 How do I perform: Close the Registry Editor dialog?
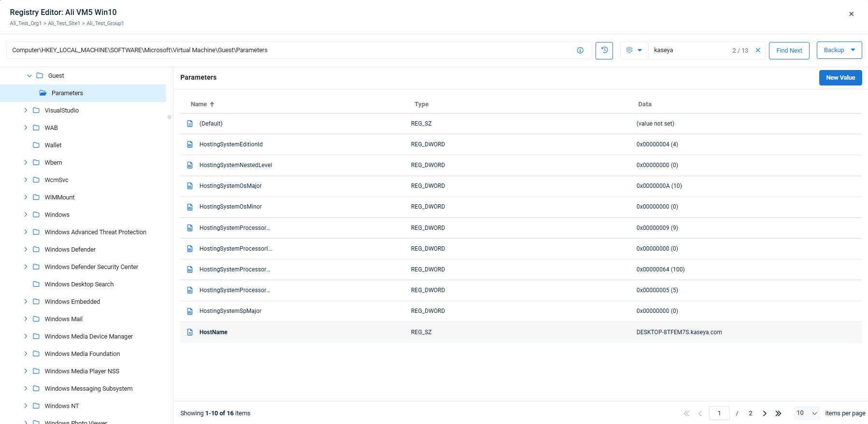tap(851, 14)
